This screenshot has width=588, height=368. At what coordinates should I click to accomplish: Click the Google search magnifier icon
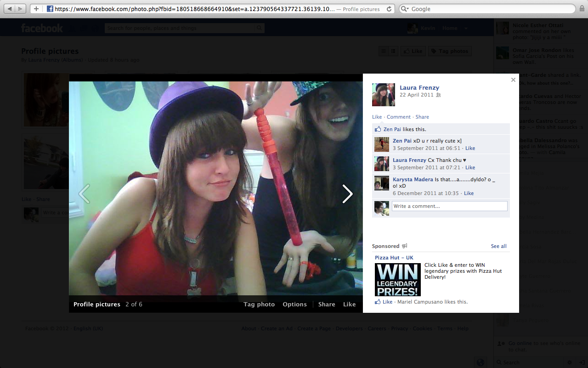pos(405,9)
